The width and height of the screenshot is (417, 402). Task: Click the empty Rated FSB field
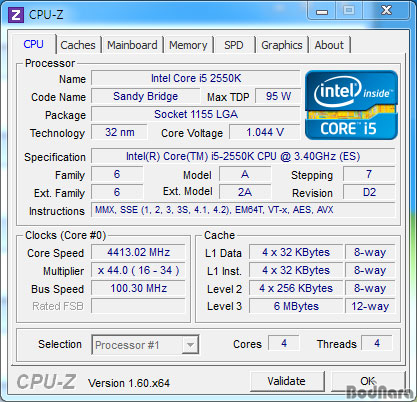point(138,306)
